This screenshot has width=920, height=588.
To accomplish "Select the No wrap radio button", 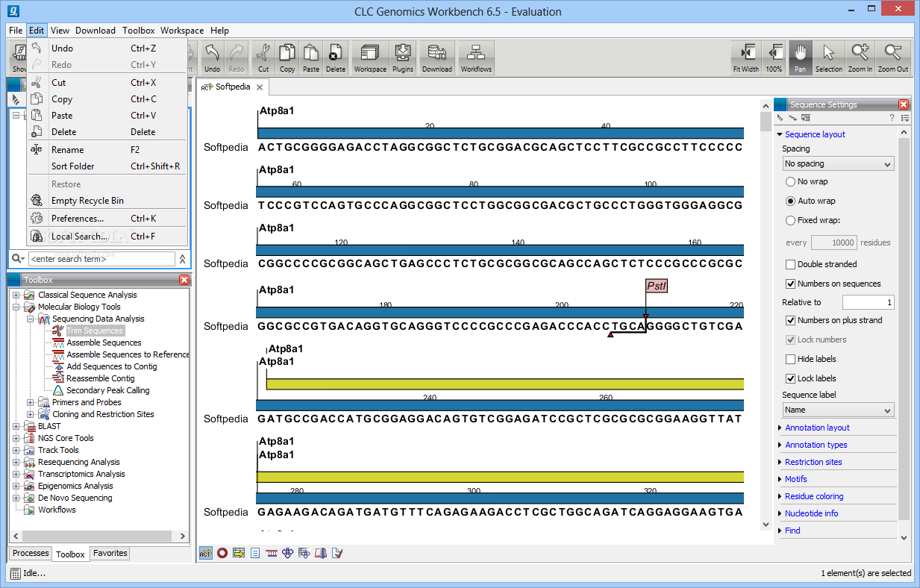I will (x=790, y=181).
